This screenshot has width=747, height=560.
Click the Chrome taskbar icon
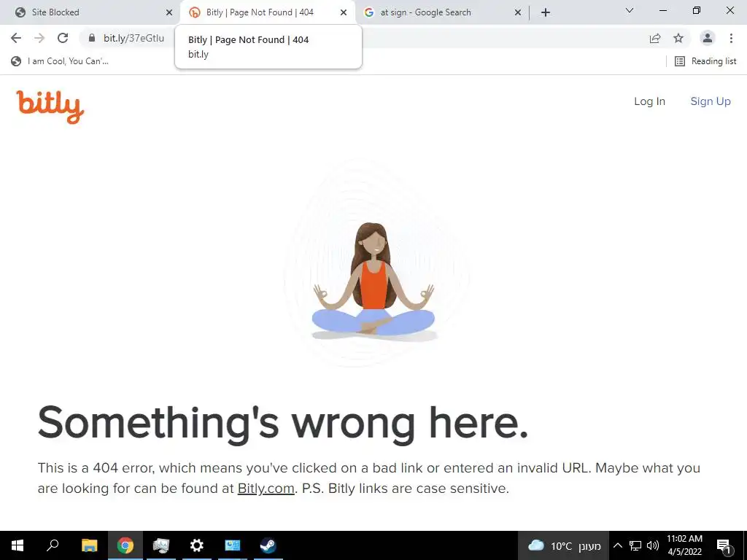tap(125, 545)
